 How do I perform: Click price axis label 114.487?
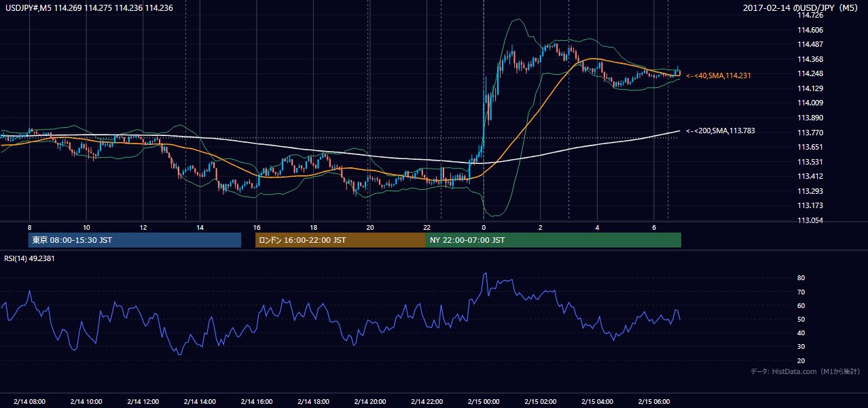click(x=810, y=44)
